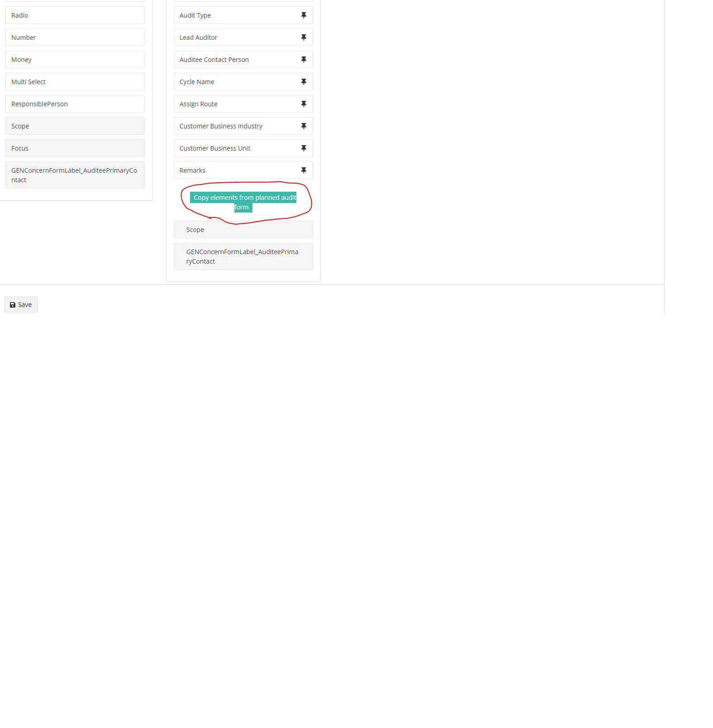Select the Focus element in left list
This screenshot has height=728, width=713.
coord(75,148)
